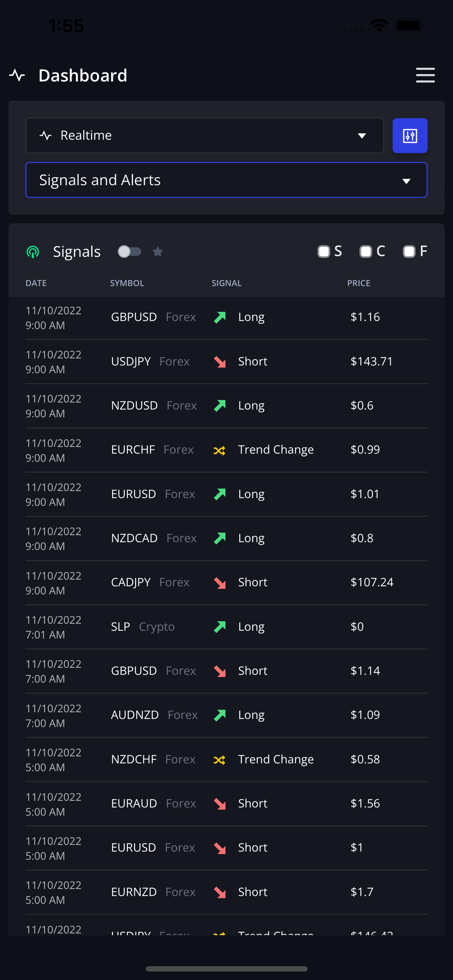Select the SLP Crypto signal row
This screenshot has height=980, width=453.
(x=226, y=627)
